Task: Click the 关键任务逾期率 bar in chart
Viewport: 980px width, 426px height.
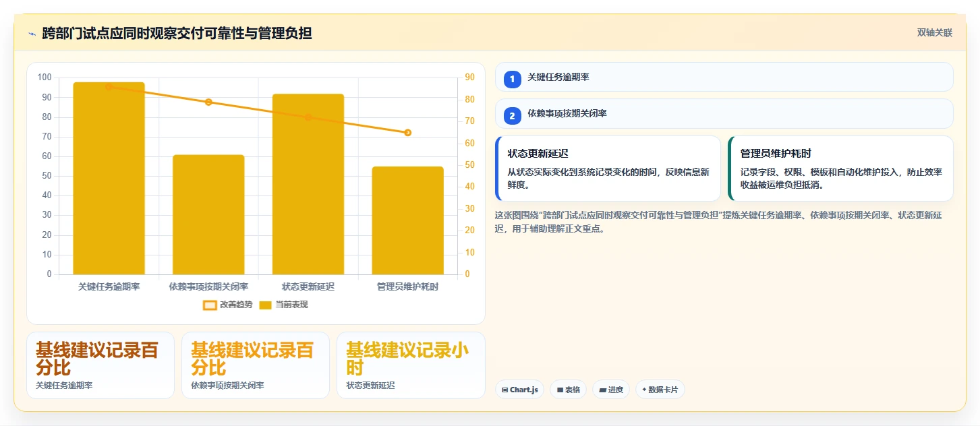Action: coord(109,179)
